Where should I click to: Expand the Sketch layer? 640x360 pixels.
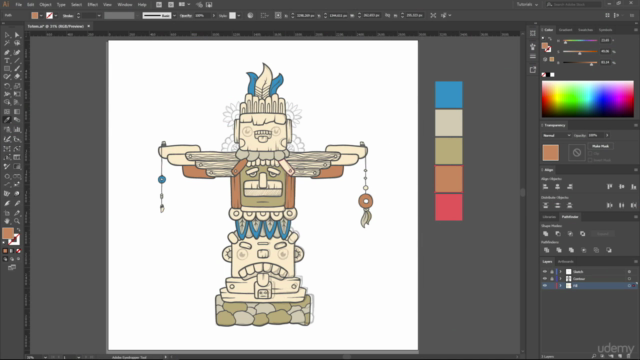(560, 272)
